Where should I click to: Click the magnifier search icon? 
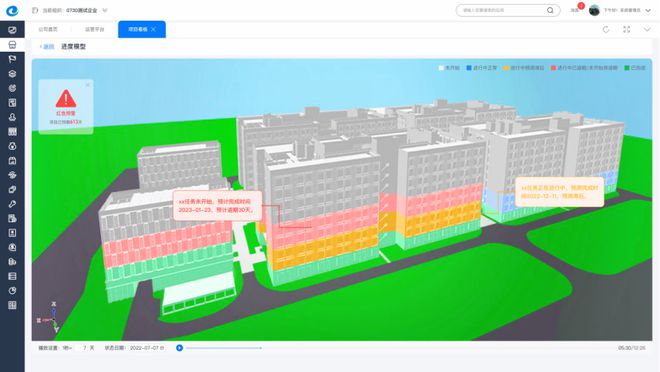pyautogui.click(x=550, y=10)
